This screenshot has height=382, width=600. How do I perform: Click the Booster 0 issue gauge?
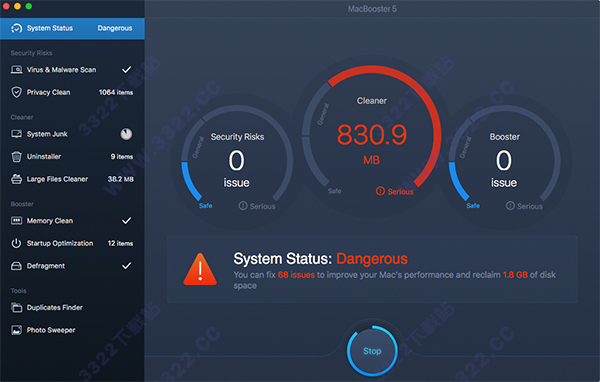504,161
